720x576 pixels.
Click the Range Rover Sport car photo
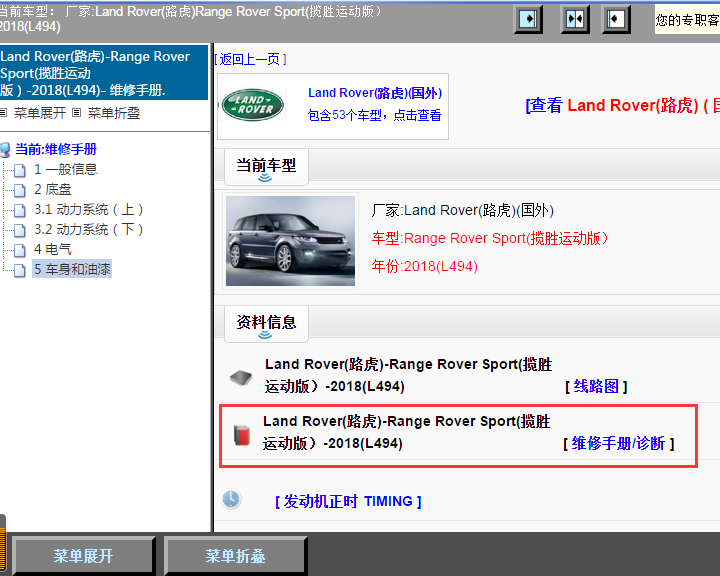tap(290, 241)
